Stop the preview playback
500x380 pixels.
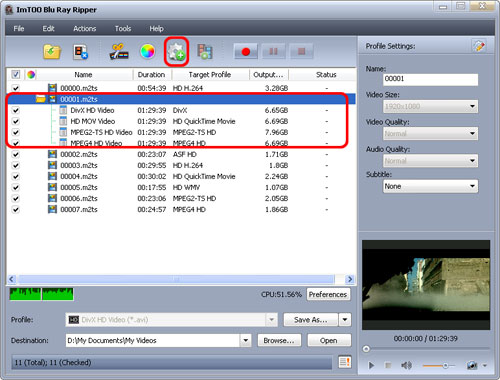[388, 366]
